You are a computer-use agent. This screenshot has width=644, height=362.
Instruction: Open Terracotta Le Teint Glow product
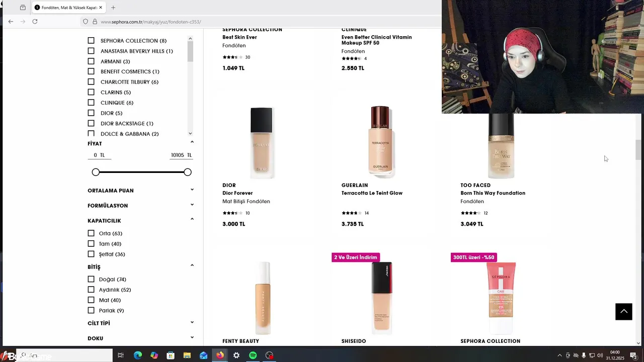372,193
